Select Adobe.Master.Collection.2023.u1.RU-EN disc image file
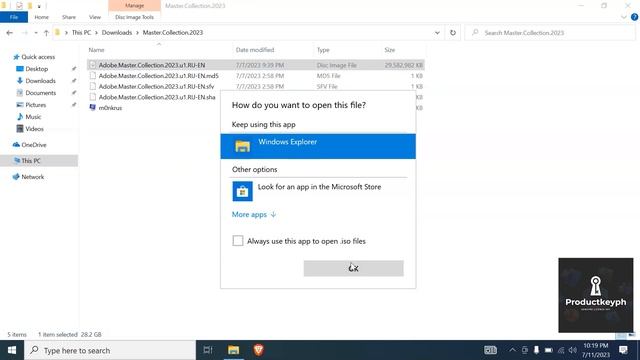 [x=256, y=65]
